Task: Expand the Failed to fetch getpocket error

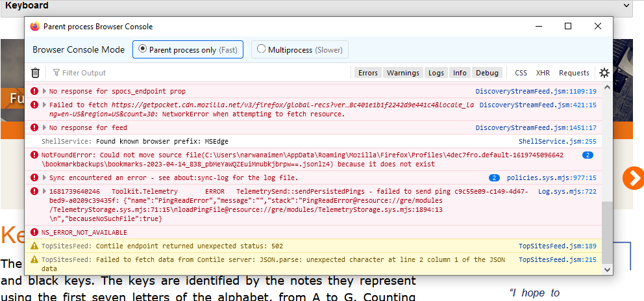Action: (45, 105)
